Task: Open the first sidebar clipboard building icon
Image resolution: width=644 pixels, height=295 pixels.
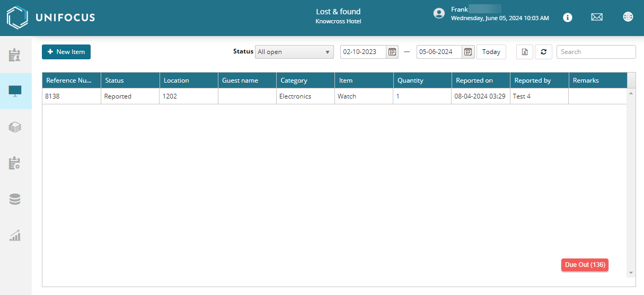Action: point(15,55)
